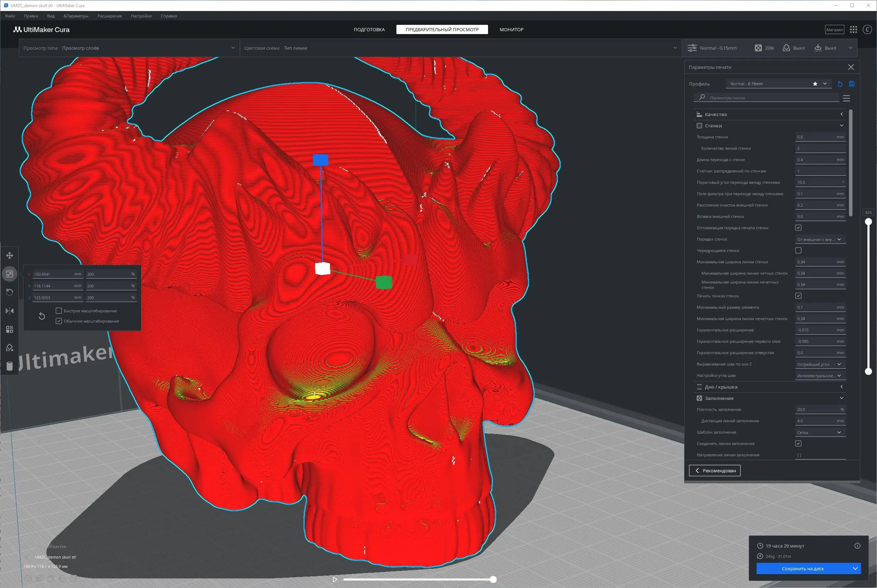Enable the quick scaling checkbox

click(59, 311)
